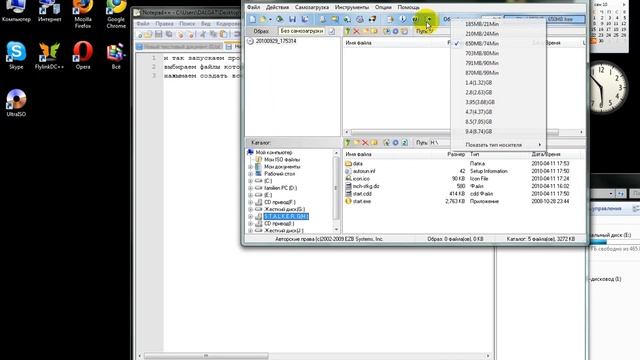Click the green up-arrow icon in catalog toolbar

coord(347,142)
